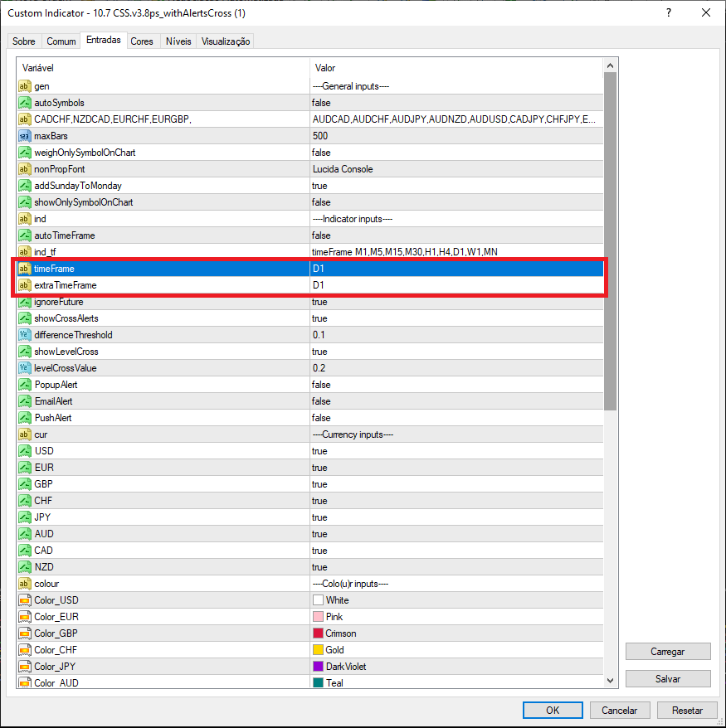Click the string icon next to nonPropFont
Image resolution: width=726 pixels, height=728 pixels.
pos(25,169)
